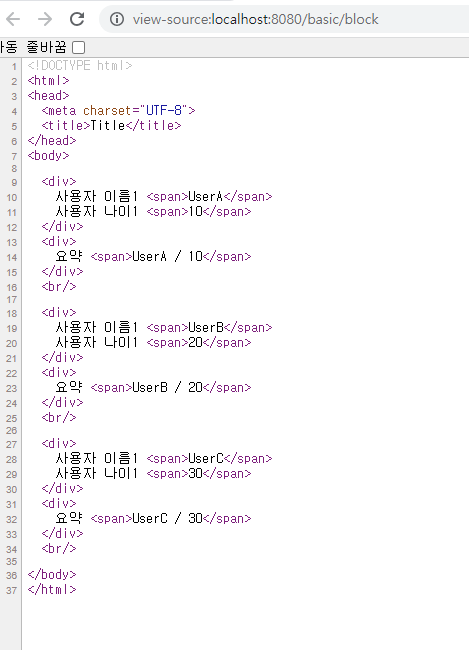Screen dimensions: 469x650
Task: Click the opening <html> tag on line 2
Action: click(48, 80)
